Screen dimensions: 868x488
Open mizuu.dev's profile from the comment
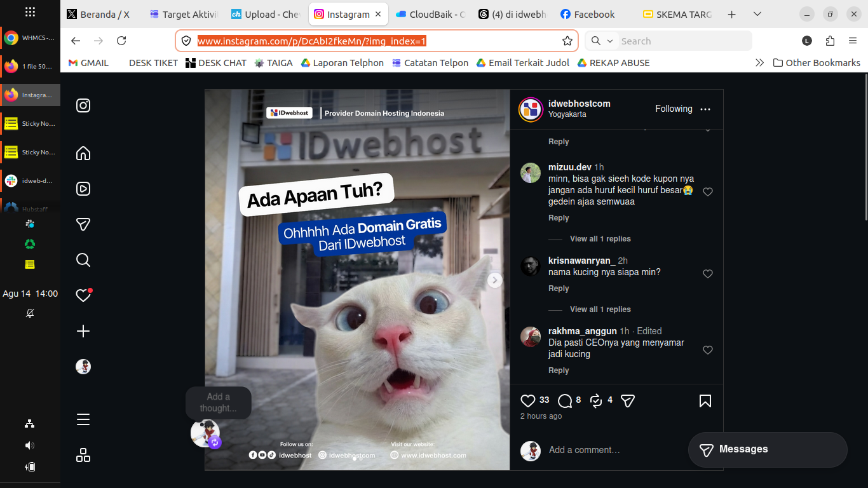tap(570, 167)
